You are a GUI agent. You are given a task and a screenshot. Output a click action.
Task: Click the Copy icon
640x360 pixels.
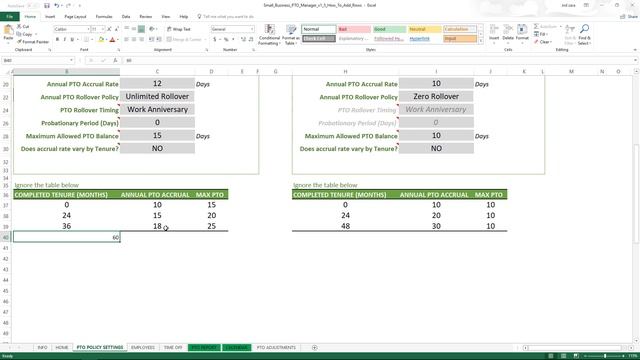pos(19,34)
